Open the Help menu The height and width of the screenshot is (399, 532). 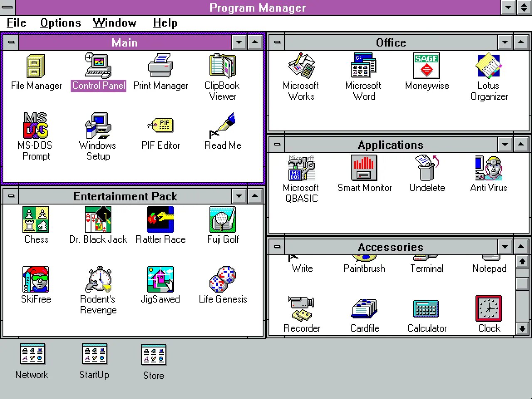coord(165,23)
